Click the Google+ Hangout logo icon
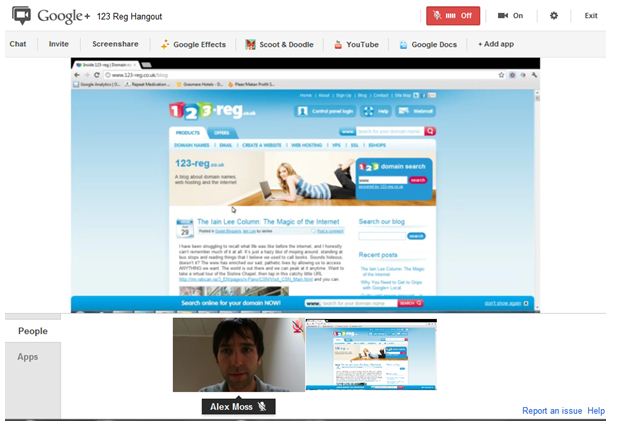Image resolution: width=617 pixels, height=427 pixels. click(21, 15)
